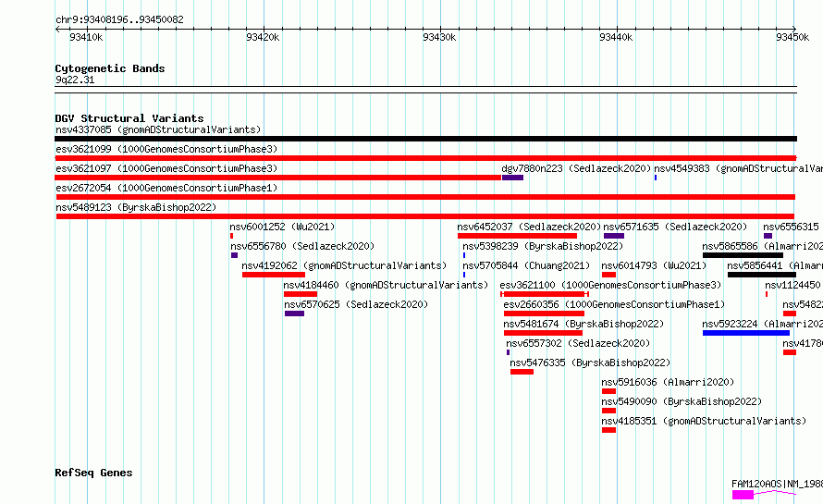Select the red nsv5916036 variant bar
The width and height of the screenshot is (823, 504).
pyautogui.click(x=608, y=391)
